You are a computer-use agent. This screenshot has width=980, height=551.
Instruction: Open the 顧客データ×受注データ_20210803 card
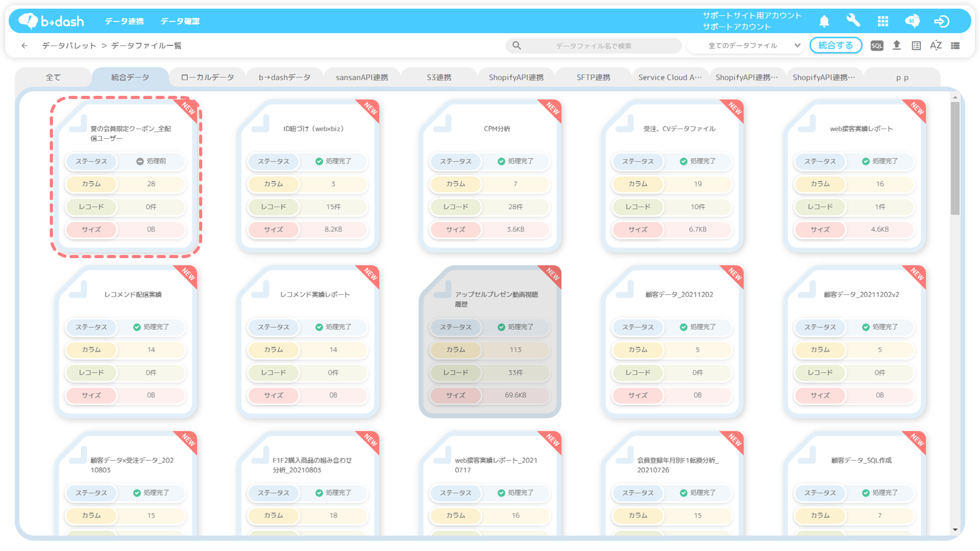126,484
